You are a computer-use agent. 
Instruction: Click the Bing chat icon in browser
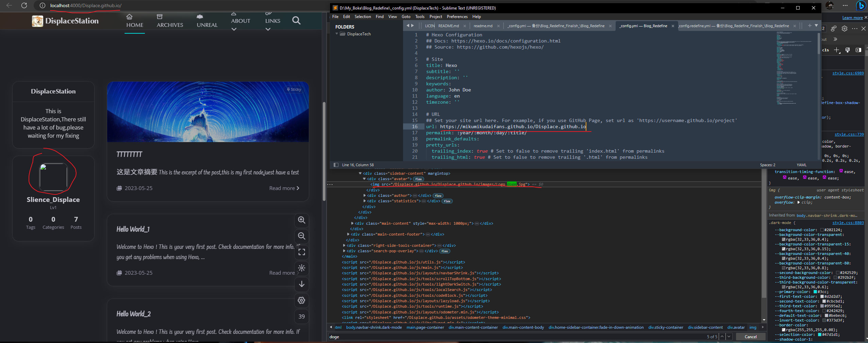[x=861, y=6]
